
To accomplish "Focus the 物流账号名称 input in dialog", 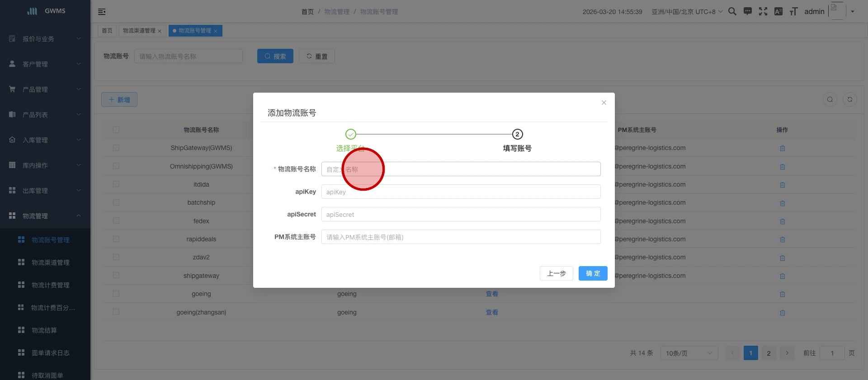I will 461,169.
